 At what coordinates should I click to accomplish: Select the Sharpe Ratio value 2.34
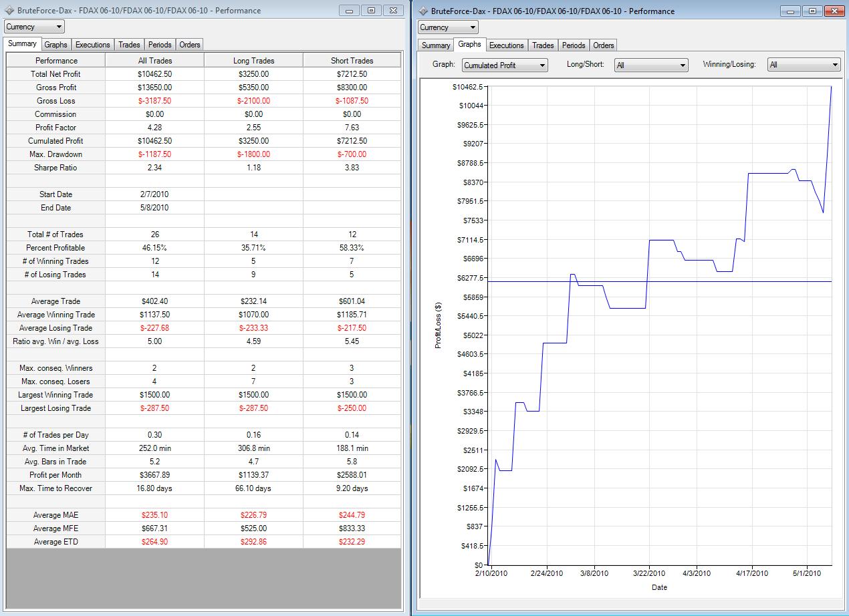pos(154,167)
